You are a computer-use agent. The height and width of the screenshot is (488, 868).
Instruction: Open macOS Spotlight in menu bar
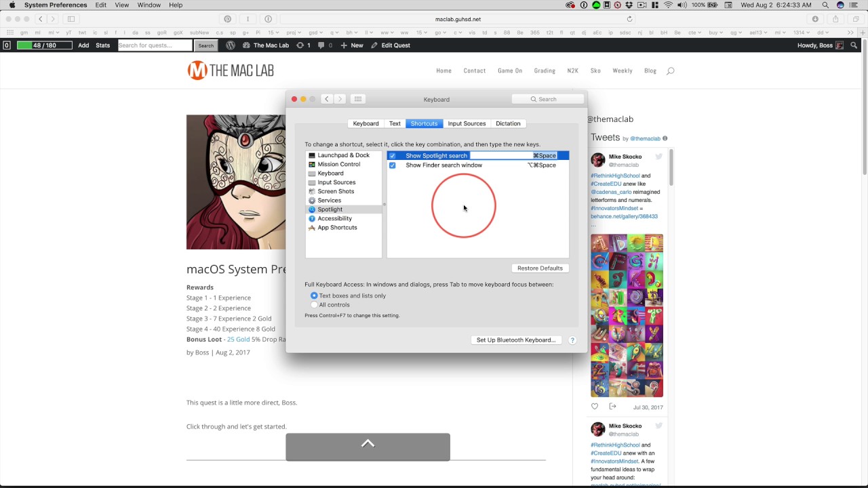coord(825,5)
